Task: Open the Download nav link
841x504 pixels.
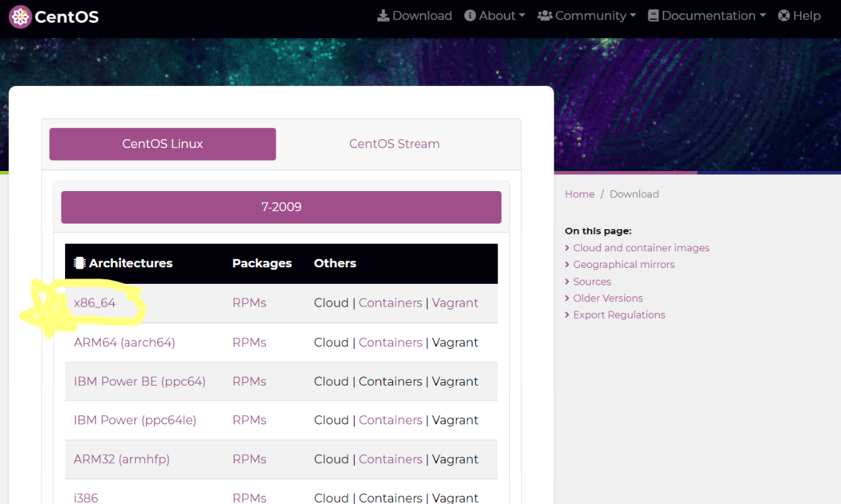Action: (x=414, y=15)
